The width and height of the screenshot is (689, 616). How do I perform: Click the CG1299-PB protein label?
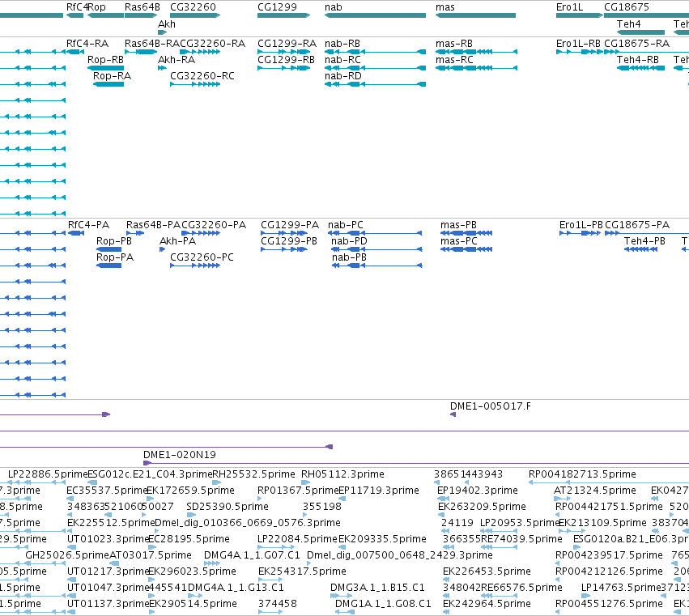coord(289,241)
